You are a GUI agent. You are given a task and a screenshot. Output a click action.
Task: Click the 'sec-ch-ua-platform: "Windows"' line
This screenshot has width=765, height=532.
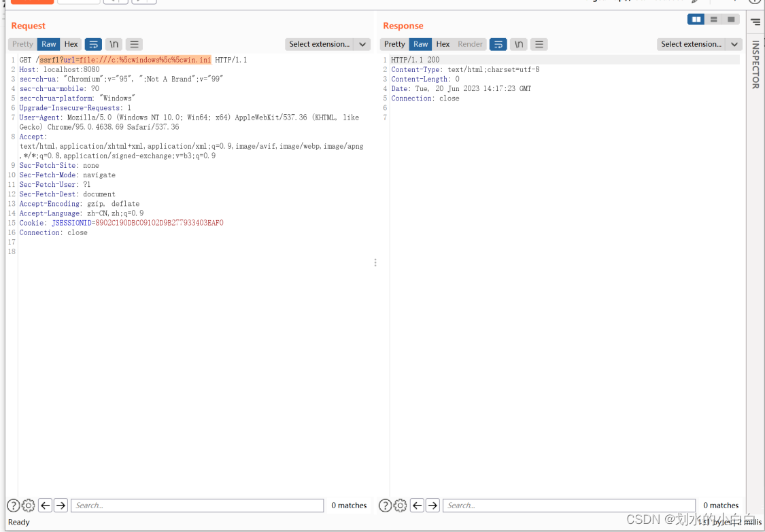point(77,98)
